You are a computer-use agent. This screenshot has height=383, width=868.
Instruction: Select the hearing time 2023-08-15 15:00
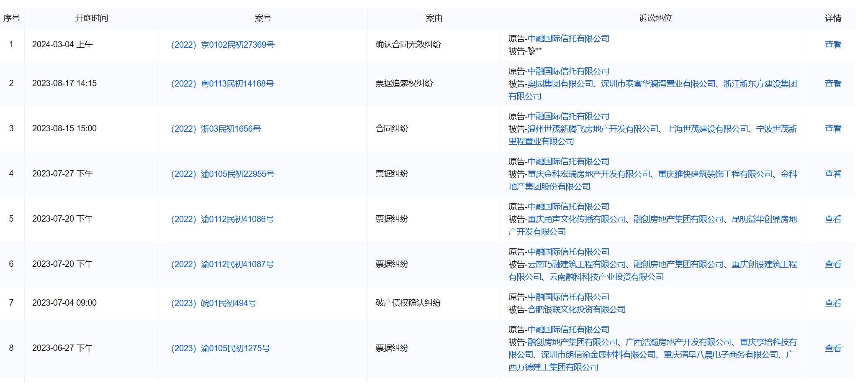click(64, 128)
